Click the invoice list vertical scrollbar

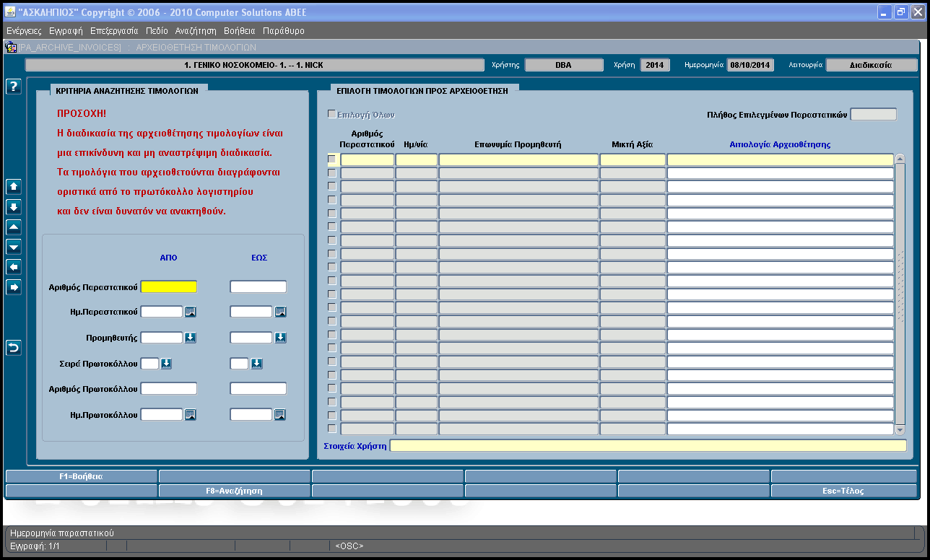tap(900, 294)
